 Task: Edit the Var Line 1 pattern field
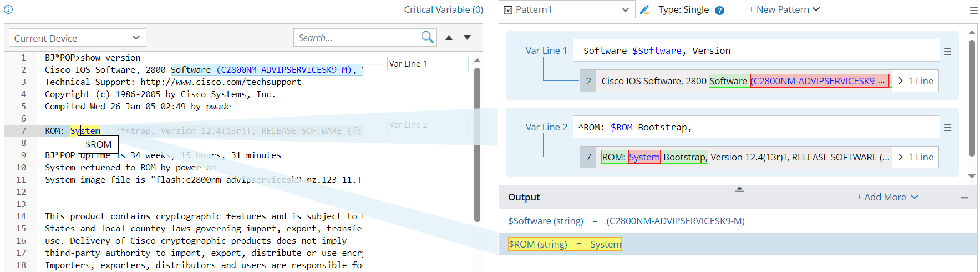click(x=755, y=51)
